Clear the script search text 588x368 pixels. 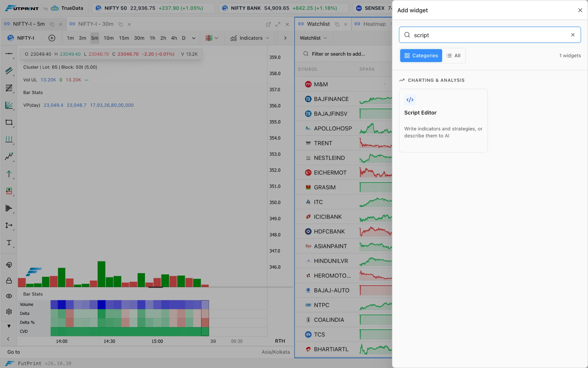pos(573,35)
